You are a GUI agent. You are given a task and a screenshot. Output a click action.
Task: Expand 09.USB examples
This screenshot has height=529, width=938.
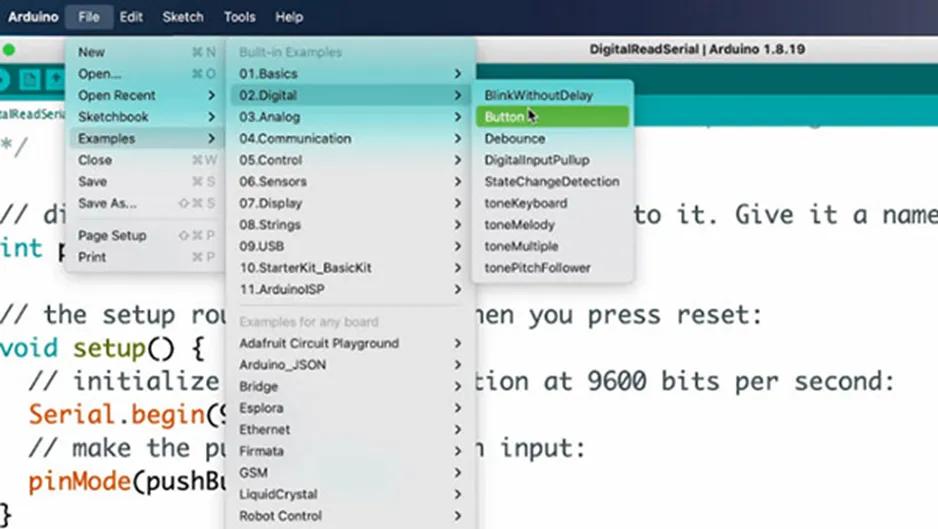[x=351, y=246]
